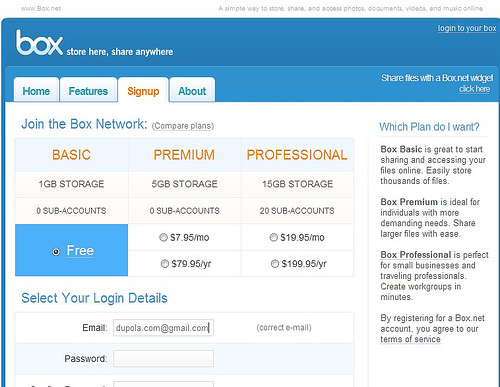Screen dimensions: 500x387
Task: Select Professional $19.95/mo radio option
Action: pos(273,237)
